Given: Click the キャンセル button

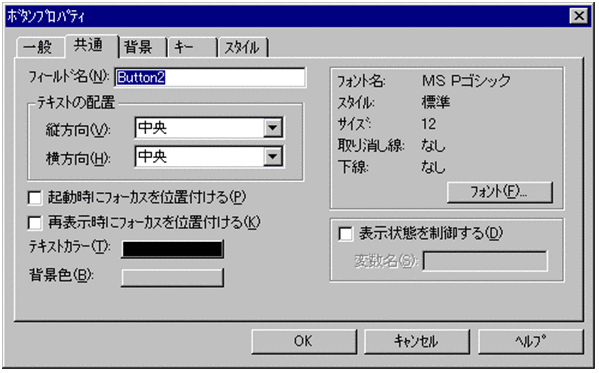Looking at the screenshot, I should click(417, 341).
